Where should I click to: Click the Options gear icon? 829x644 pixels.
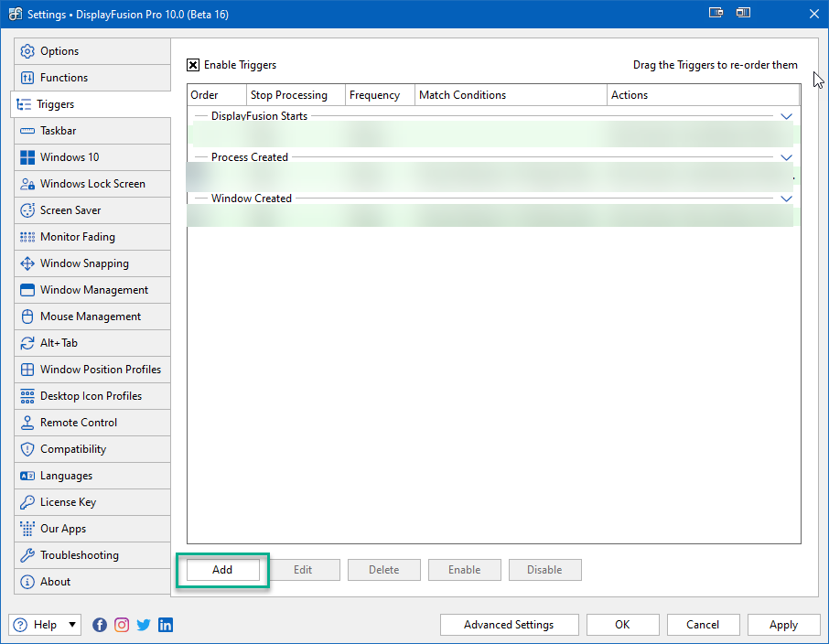[x=27, y=51]
